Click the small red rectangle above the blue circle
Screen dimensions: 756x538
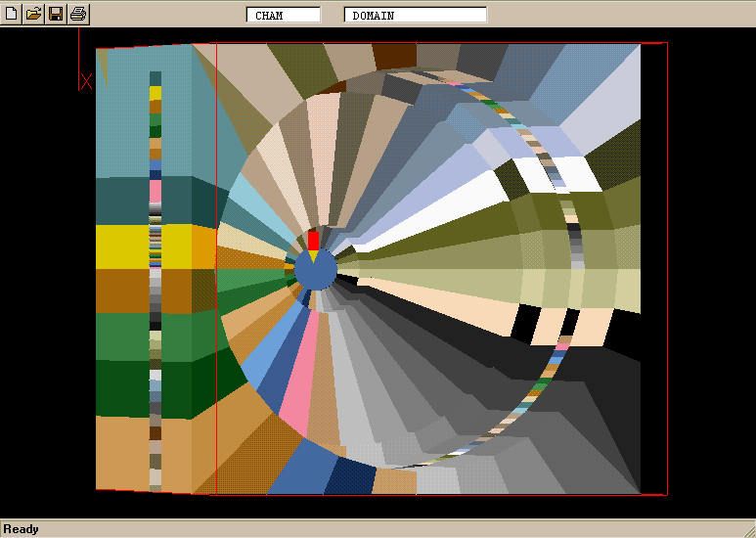click(x=313, y=240)
